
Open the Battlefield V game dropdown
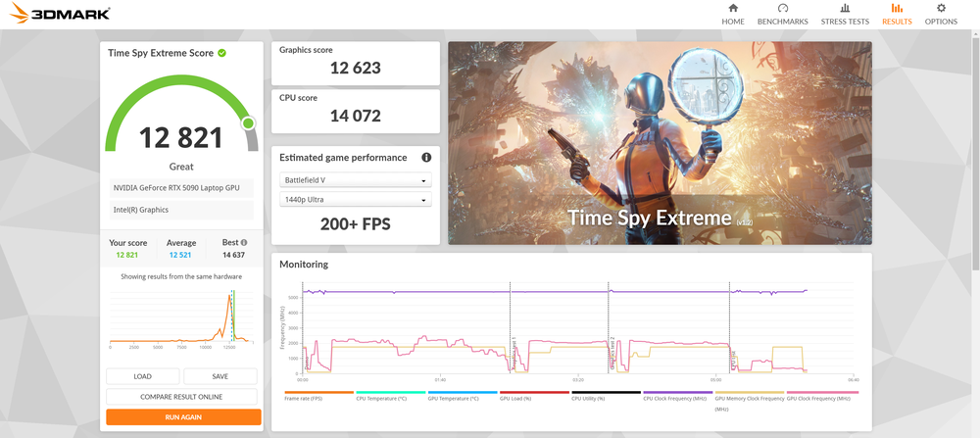tap(355, 180)
